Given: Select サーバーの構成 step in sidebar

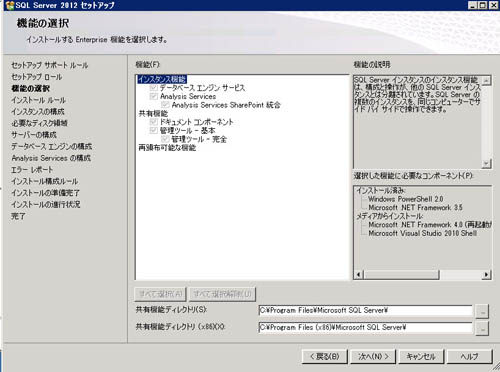Looking at the screenshot, I should pos(34,135).
